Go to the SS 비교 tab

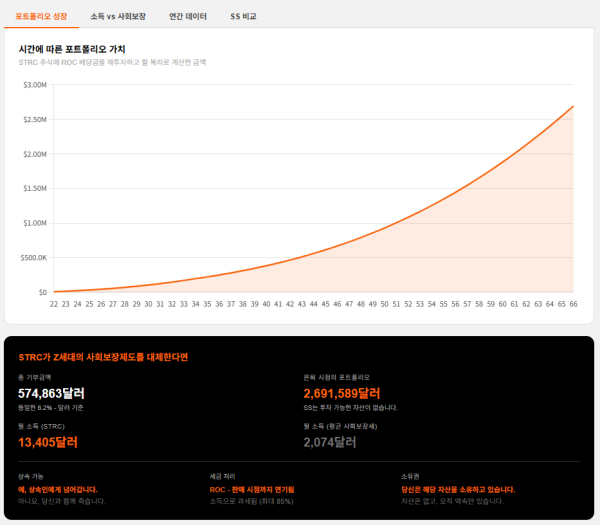coord(244,16)
